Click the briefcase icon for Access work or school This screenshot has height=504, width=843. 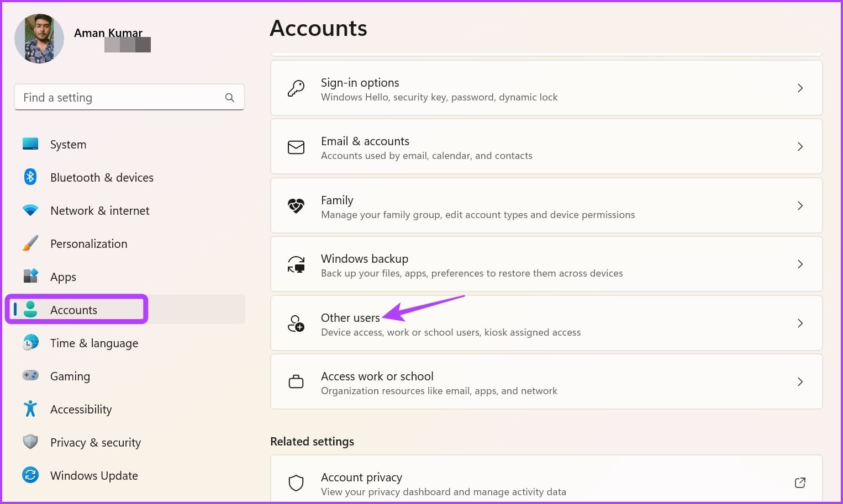point(296,381)
